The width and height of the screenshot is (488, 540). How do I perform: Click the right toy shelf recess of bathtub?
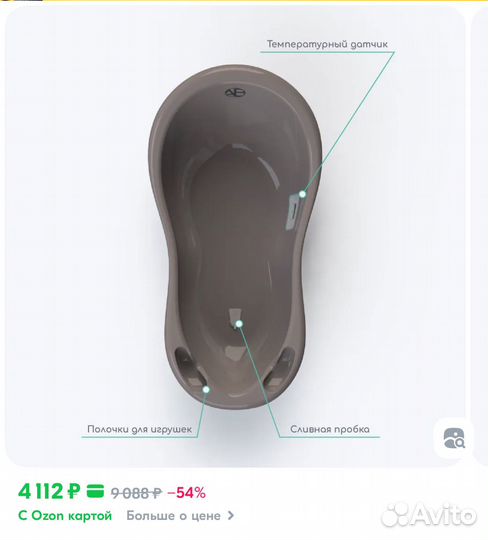point(279,366)
